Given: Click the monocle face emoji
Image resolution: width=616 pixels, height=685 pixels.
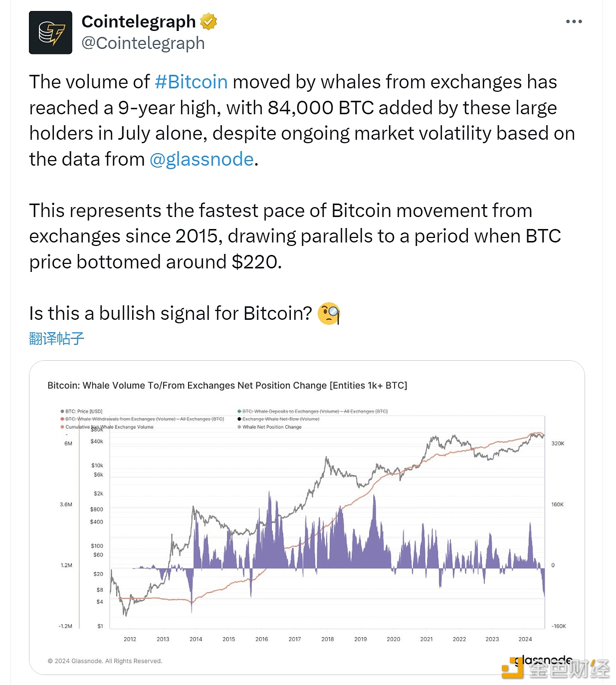Looking at the screenshot, I should [x=329, y=314].
